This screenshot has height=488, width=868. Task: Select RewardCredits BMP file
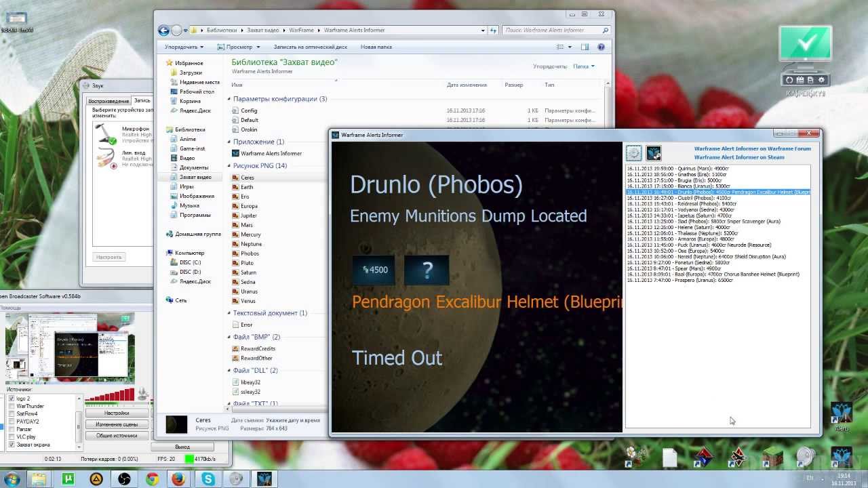point(254,349)
